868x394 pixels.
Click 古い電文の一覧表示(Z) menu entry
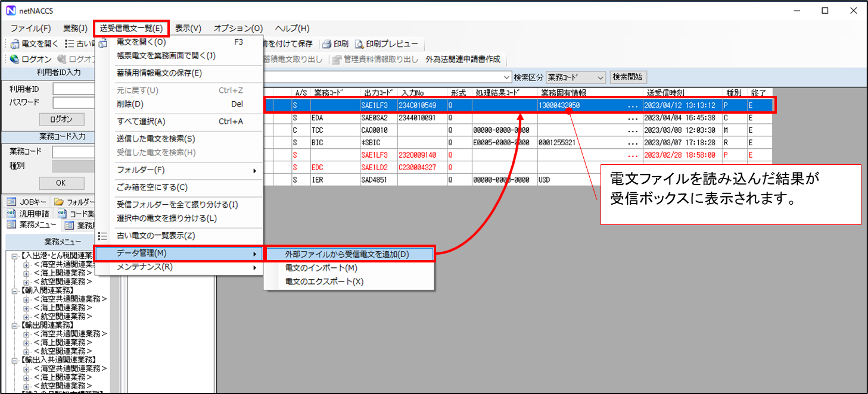pyautogui.click(x=155, y=236)
